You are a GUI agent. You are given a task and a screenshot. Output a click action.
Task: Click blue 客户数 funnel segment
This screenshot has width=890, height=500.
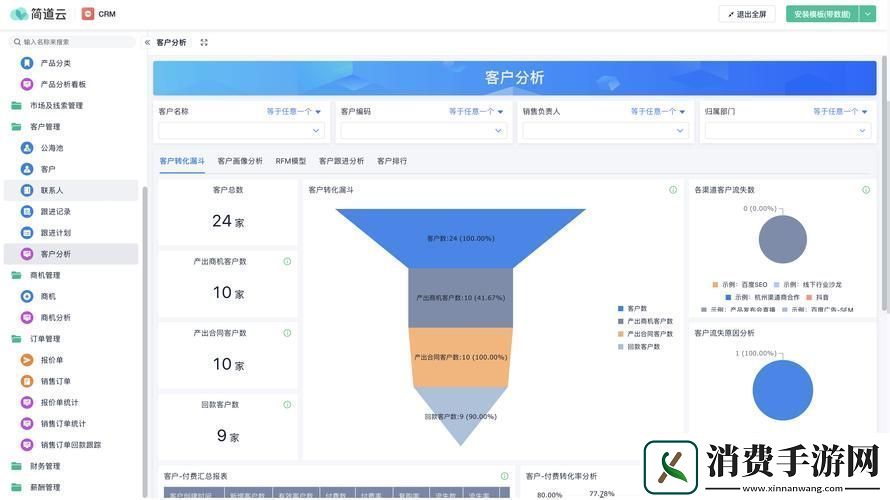click(x=460, y=238)
